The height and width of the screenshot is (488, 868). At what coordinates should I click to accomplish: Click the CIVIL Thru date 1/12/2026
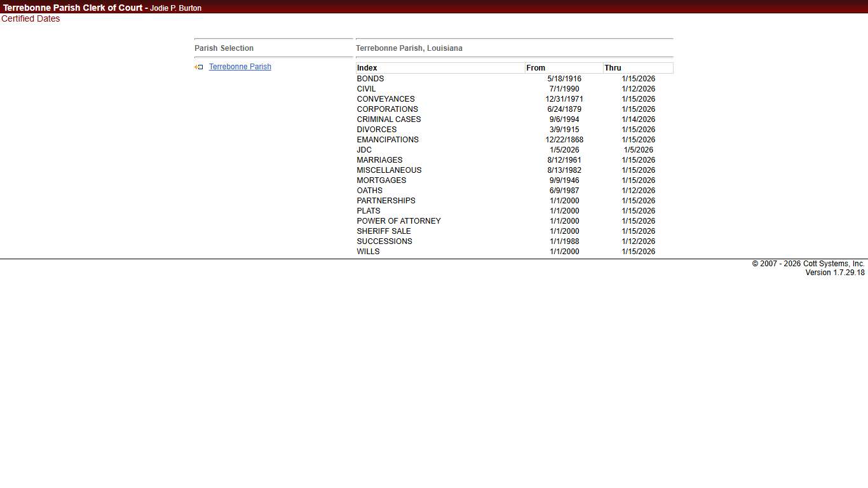(638, 89)
